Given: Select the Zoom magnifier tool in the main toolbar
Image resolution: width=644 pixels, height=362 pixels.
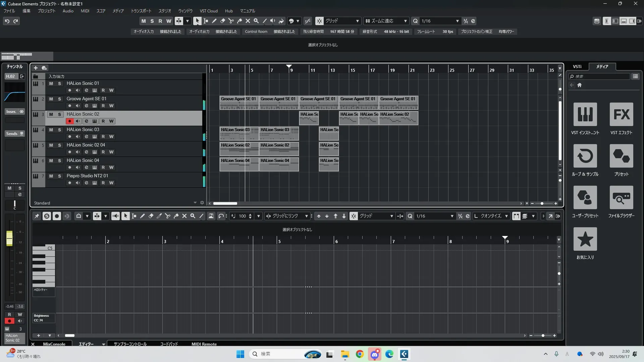Looking at the screenshot, I should click(256, 21).
